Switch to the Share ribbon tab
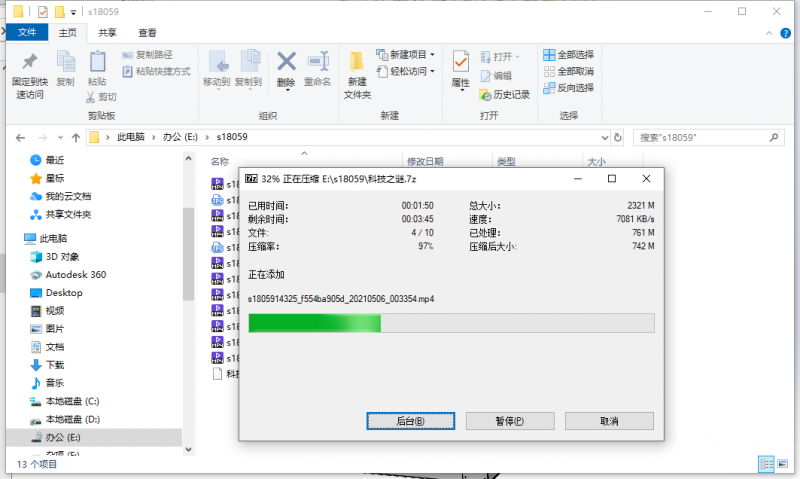Screen dimensions: 800x479 click(x=108, y=33)
